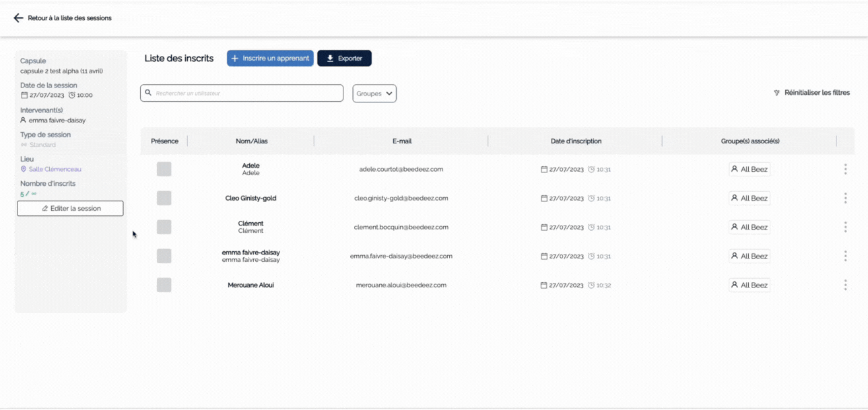Screen dimensions: 868x410
Task: Open the three-dot menu for Clément
Action: [x=845, y=228]
